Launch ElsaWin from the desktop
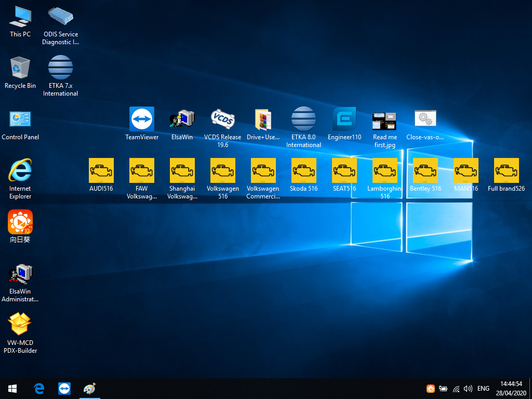Viewport: 532px width, 399px height. pyautogui.click(x=182, y=118)
